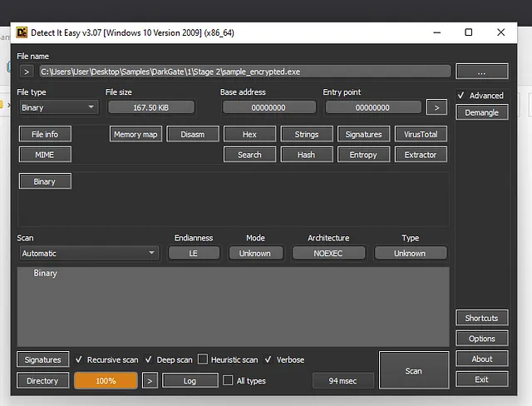Open the Strings view

[x=307, y=134]
